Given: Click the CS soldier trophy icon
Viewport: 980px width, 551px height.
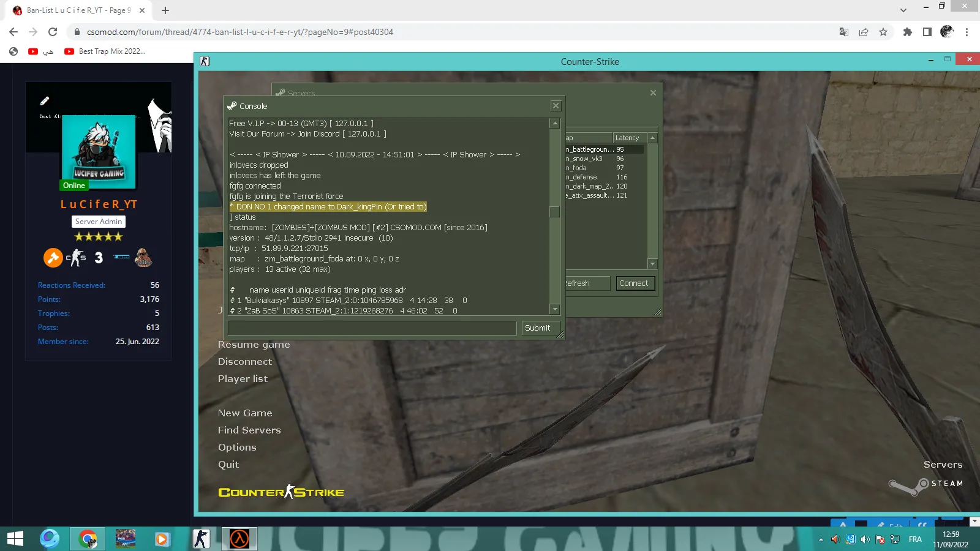Looking at the screenshot, I should click(77, 258).
